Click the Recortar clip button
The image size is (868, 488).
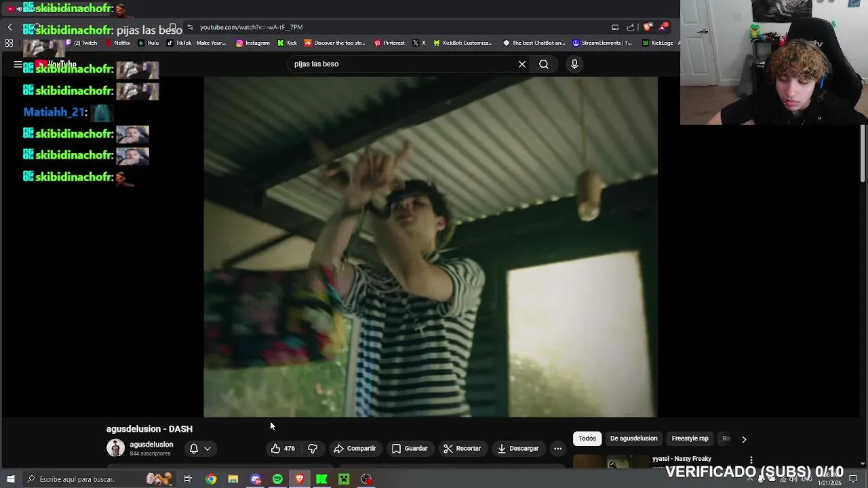point(462,448)
